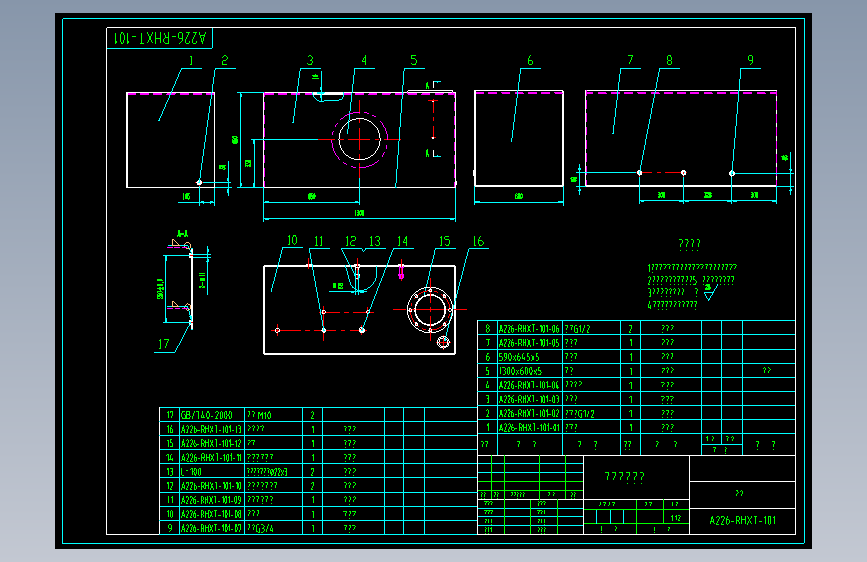Click part code 'A226-RHXT-101-03' in parts list
This screenshot has width=867, height=562.
pos(529,399)
